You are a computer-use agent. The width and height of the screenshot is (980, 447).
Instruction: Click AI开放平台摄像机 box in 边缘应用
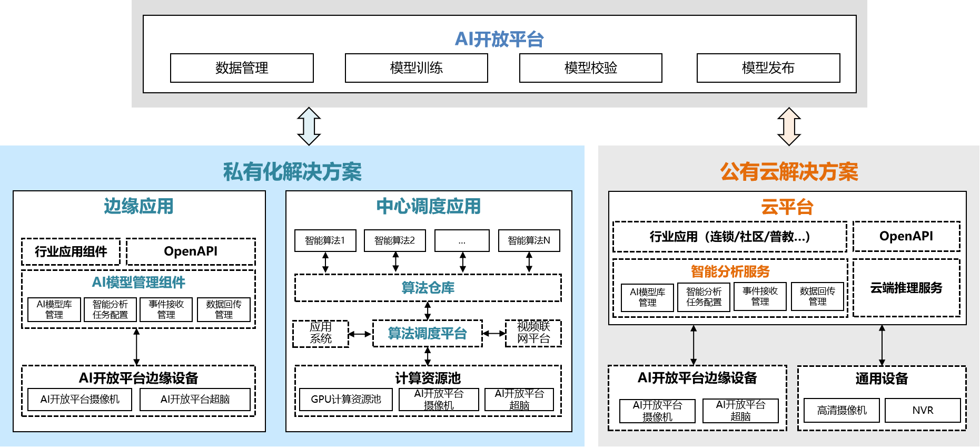coord(80,400)
